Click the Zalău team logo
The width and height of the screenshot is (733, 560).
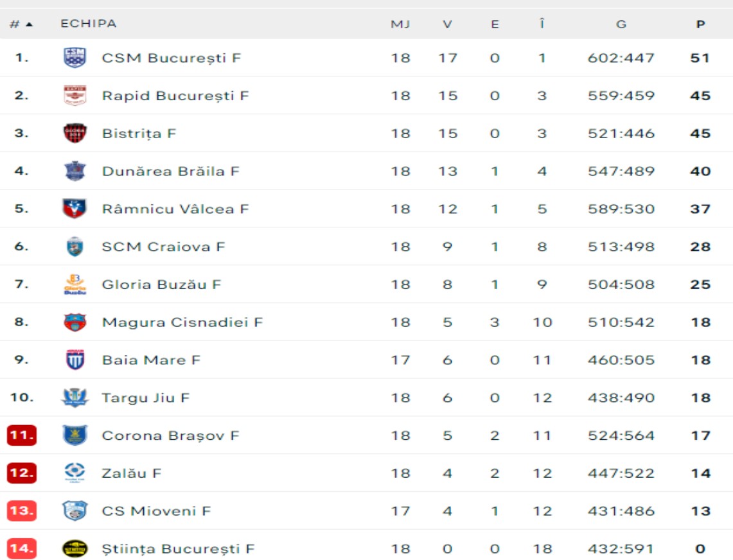pos(75,473)
